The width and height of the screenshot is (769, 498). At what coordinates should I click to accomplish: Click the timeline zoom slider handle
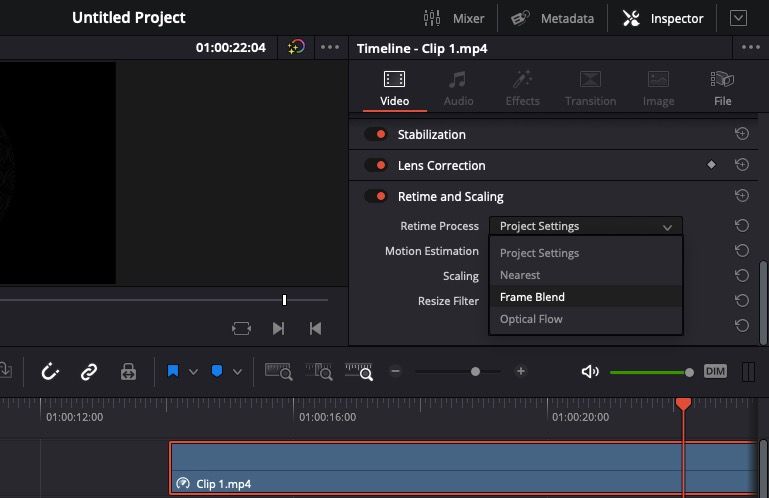pos(475,371)
